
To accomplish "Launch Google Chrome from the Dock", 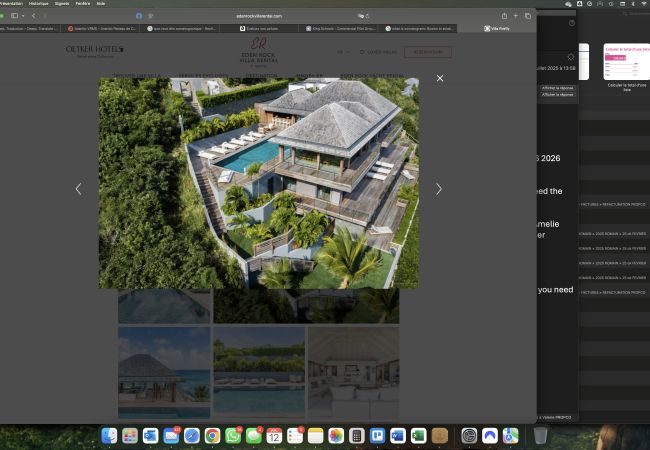I will point(212,435).
